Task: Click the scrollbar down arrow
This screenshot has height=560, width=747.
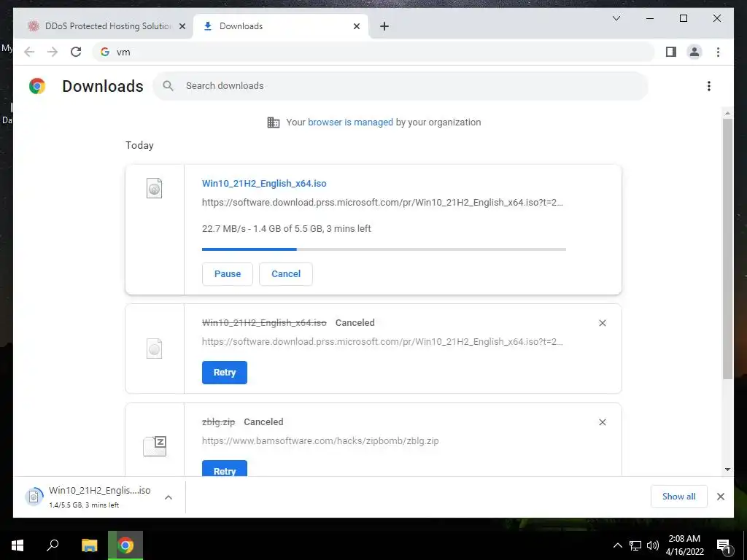Action: tap(727, 469)
